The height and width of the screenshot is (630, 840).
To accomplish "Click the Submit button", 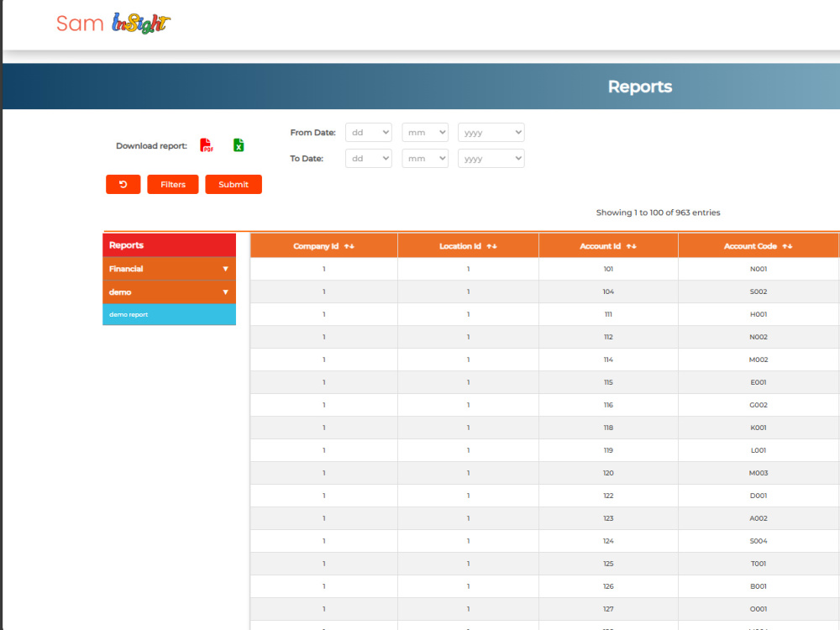I will click(x=234, y=184).
